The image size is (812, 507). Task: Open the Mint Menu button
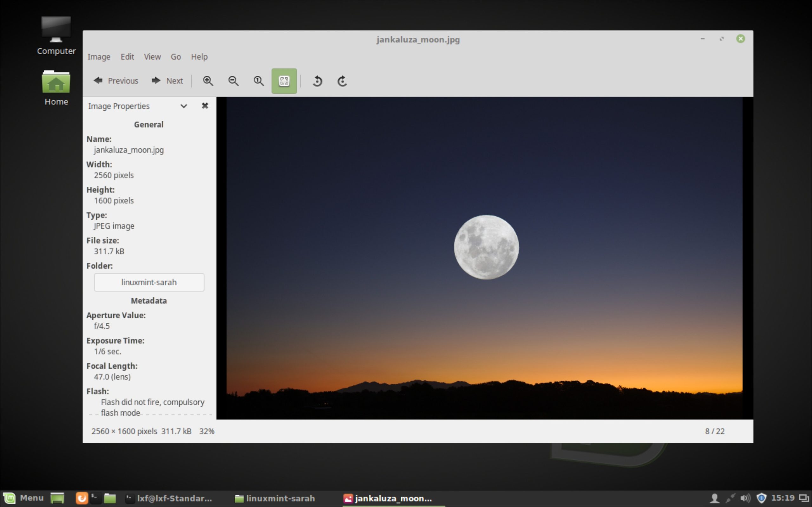tap(23, 498)
